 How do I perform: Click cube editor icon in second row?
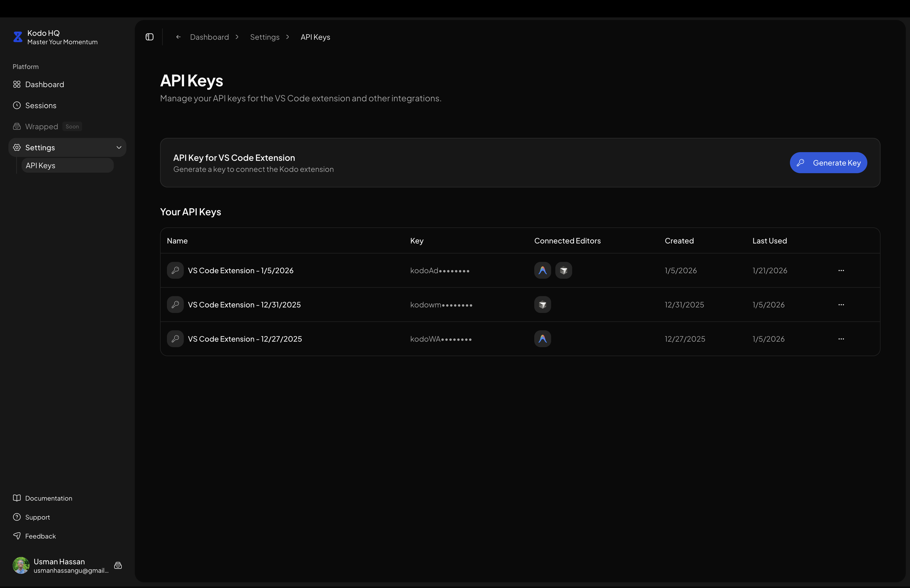pyautogui.click(x=542, y=305)
